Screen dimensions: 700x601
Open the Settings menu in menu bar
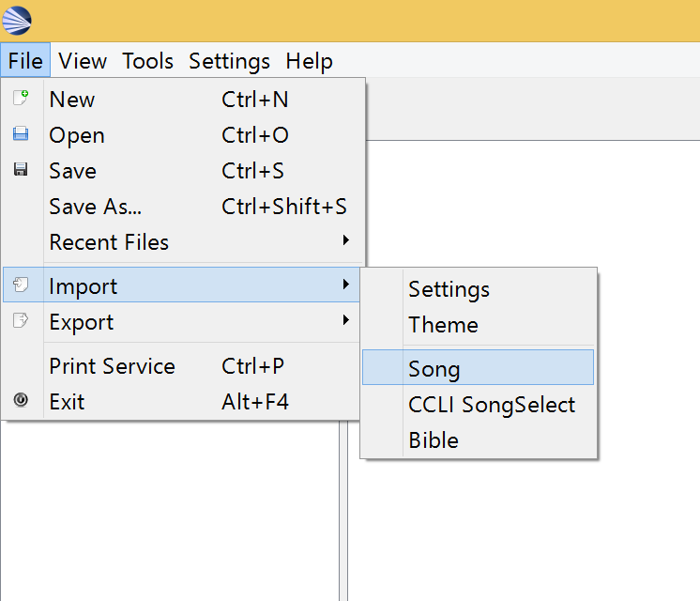click(x=230, y=61)
